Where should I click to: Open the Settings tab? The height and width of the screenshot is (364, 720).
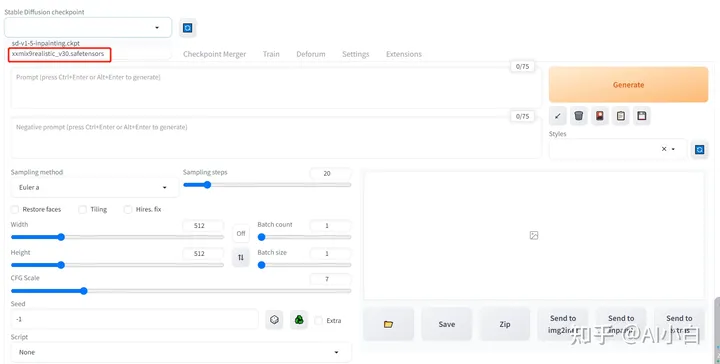click(x=355, y=54)
